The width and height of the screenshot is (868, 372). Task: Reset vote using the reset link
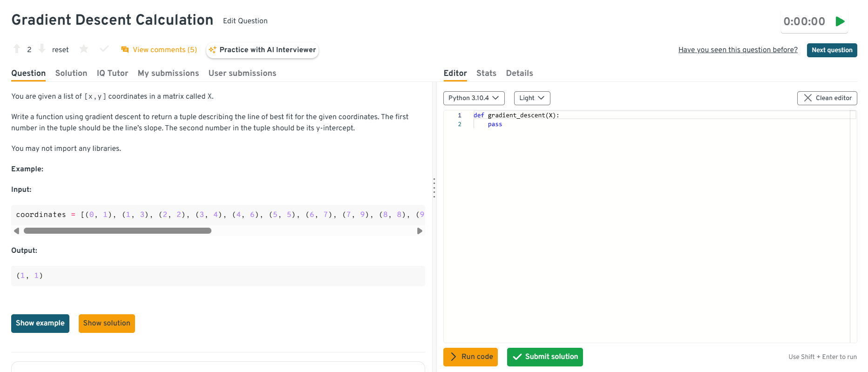pos(60,50)
